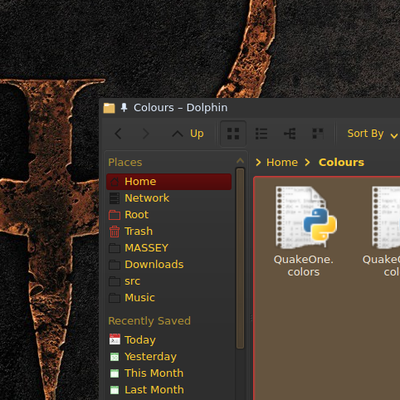Screen dimensions: 400x400
Task: Click the Music folder icon
Action: [114, 298]
